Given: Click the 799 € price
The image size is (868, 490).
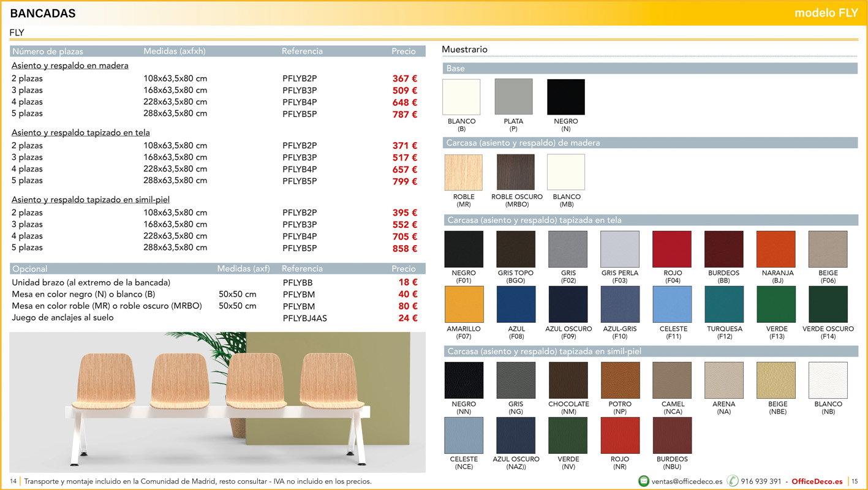Looking at the screenshot, I should click(x=405, y=181).
